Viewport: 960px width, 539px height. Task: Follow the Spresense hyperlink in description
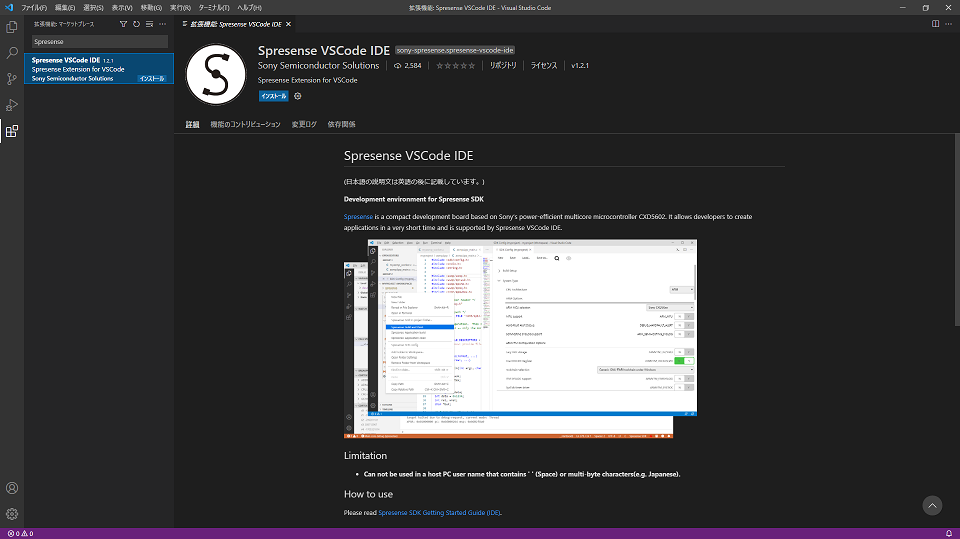(358, 217)
